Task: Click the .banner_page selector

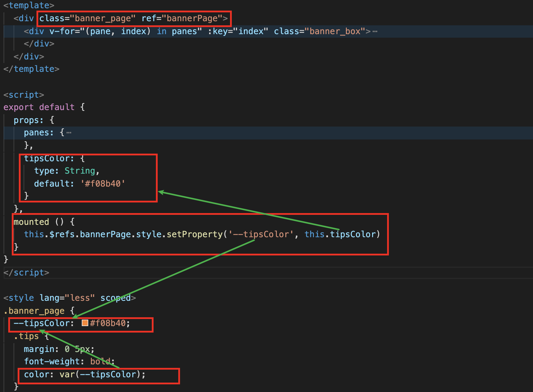Action: (34, 310)
